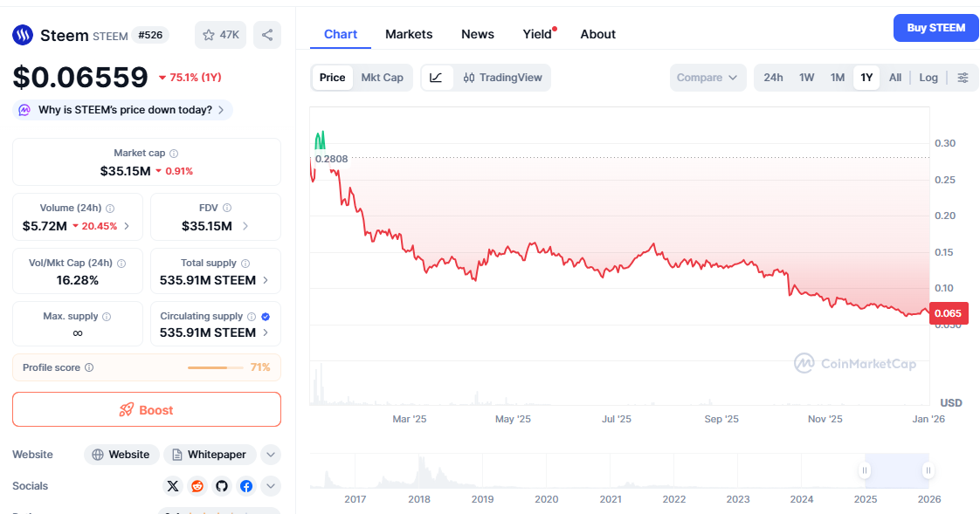The height and width of the screenshot is (514, 980).
Task: Expand FDV details chevron
Action: [x=245, y=226]
